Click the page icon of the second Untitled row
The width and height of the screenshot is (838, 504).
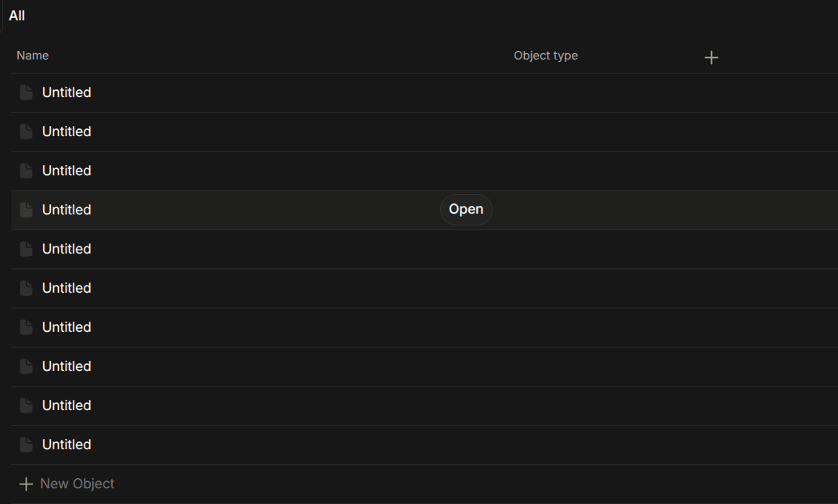pyautogui.click(x=26, y=131)
